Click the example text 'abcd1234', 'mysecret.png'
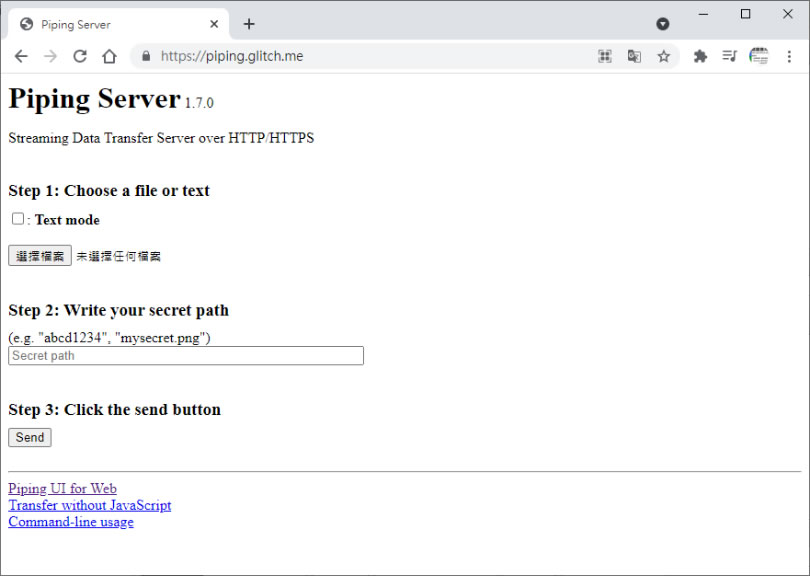This screenshot has width=810, height=576. point(110,338)
